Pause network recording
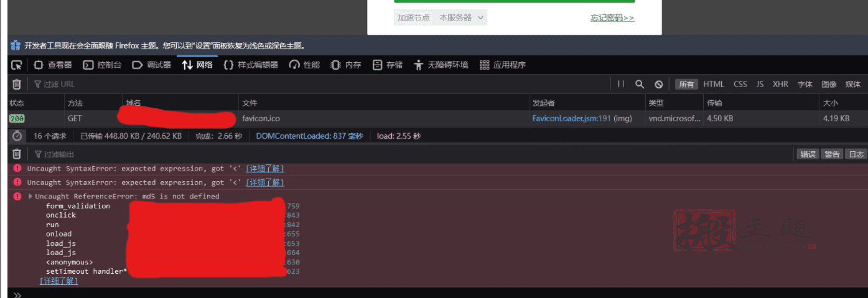 [621, 84]
